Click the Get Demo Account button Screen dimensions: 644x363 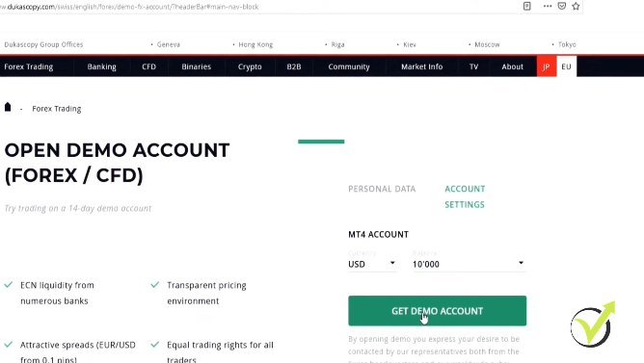coord(437,310)
